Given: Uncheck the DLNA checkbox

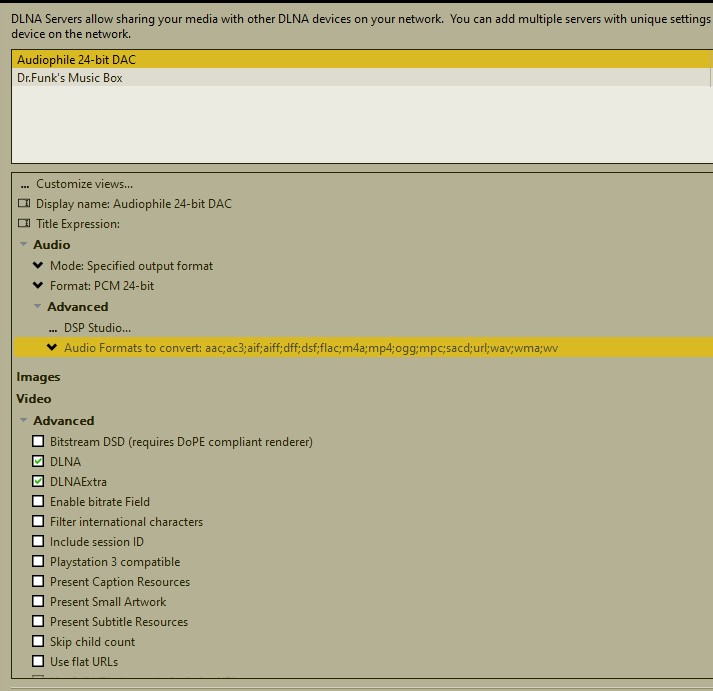Looking at the screenshot, I should [38, 462].
